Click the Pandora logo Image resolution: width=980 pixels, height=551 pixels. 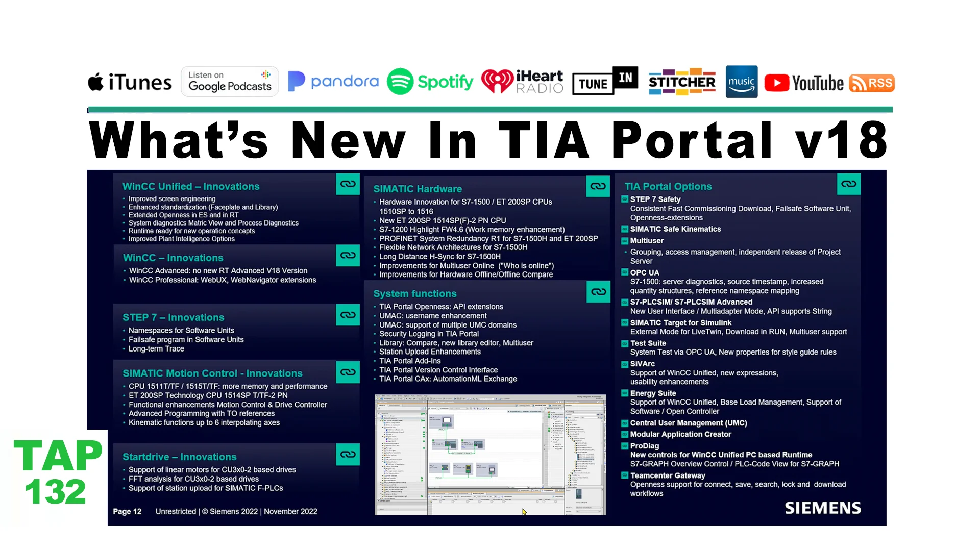333,82
